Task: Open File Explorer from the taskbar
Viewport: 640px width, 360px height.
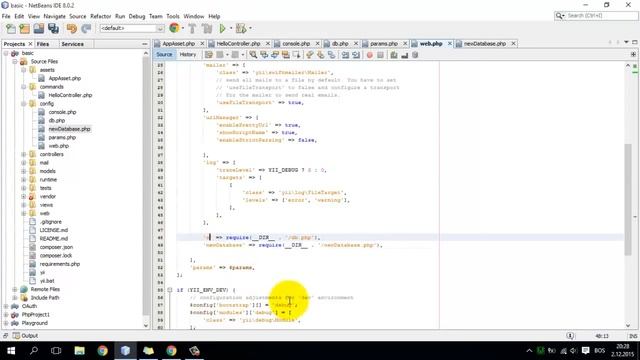Action: click(80, 351)
